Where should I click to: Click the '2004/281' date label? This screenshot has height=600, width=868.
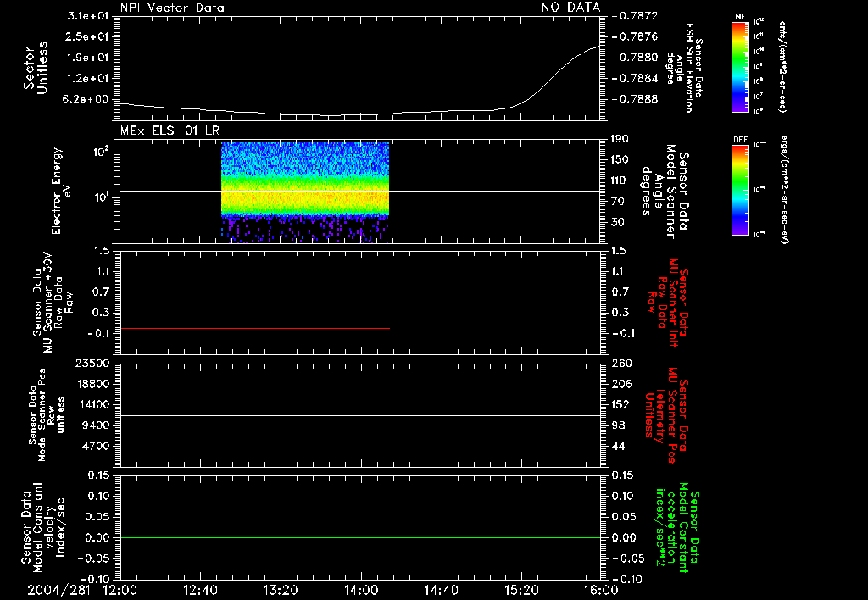(x=58, y=590)
